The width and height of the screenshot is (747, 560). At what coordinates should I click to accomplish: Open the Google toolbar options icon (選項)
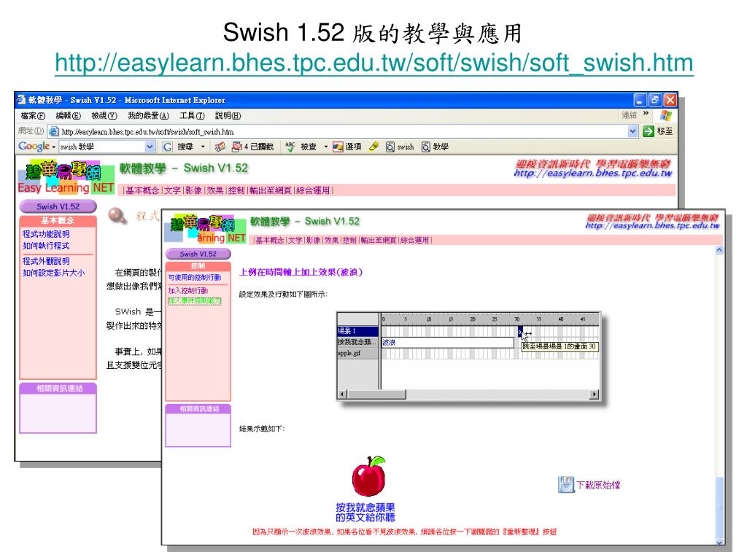pos(338,147)
